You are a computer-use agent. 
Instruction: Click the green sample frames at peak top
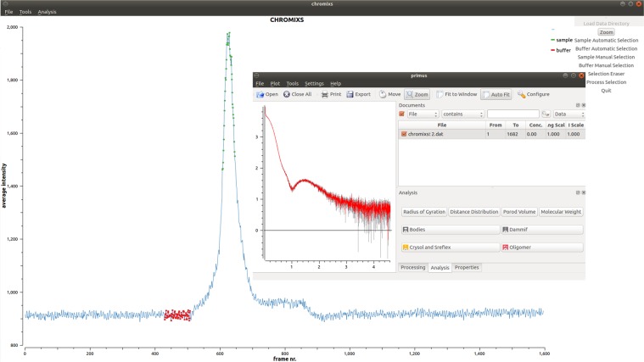(228, 39)
